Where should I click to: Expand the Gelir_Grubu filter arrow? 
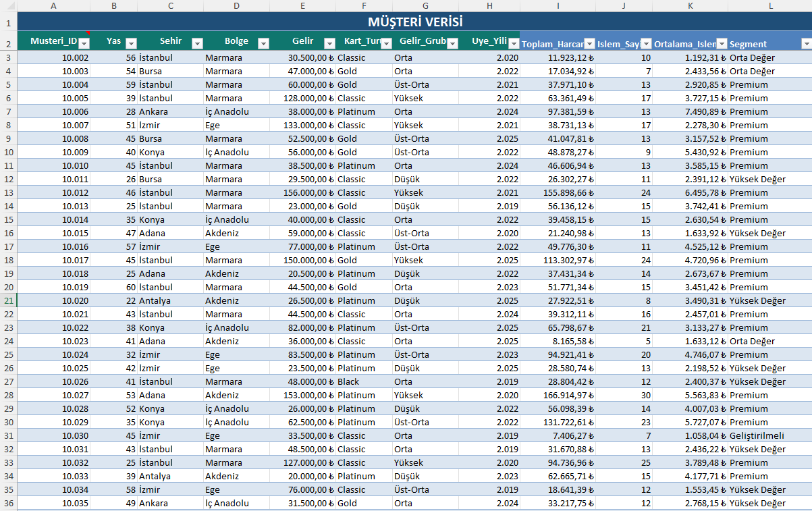(452, 43)
